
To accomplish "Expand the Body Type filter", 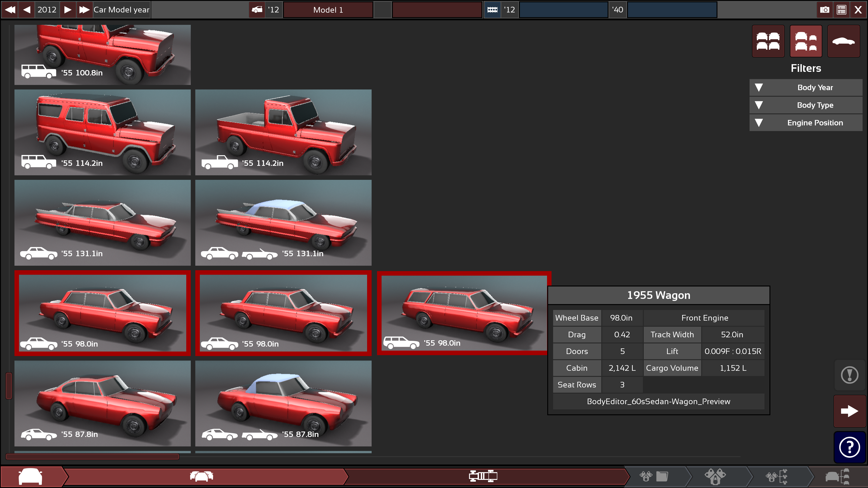I will pyautogui.click(x=806, y=105).
